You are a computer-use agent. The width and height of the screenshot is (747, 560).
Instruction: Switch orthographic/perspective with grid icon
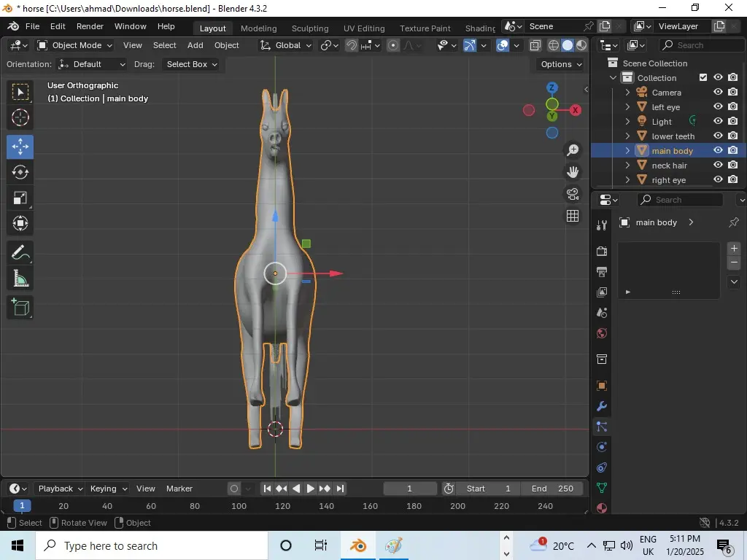[573, 216]
